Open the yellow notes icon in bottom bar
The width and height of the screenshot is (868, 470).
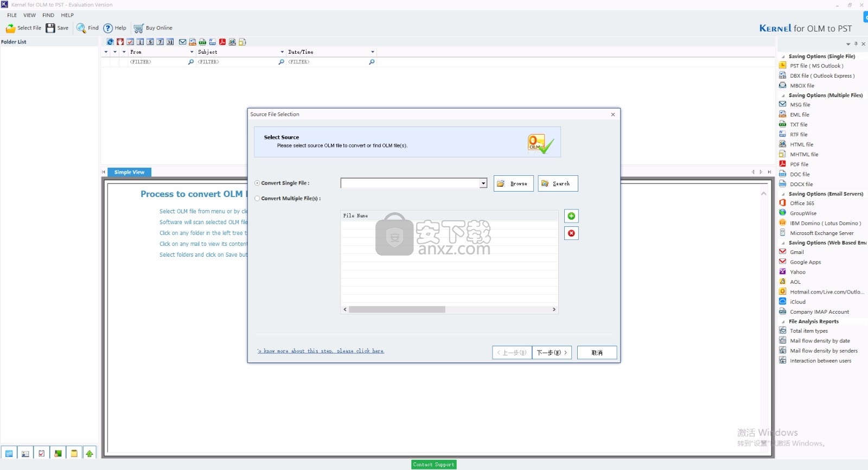74,453
